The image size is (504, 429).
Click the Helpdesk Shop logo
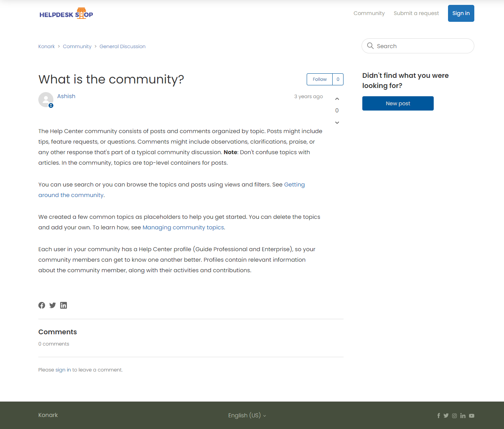(x=66, y=14)
